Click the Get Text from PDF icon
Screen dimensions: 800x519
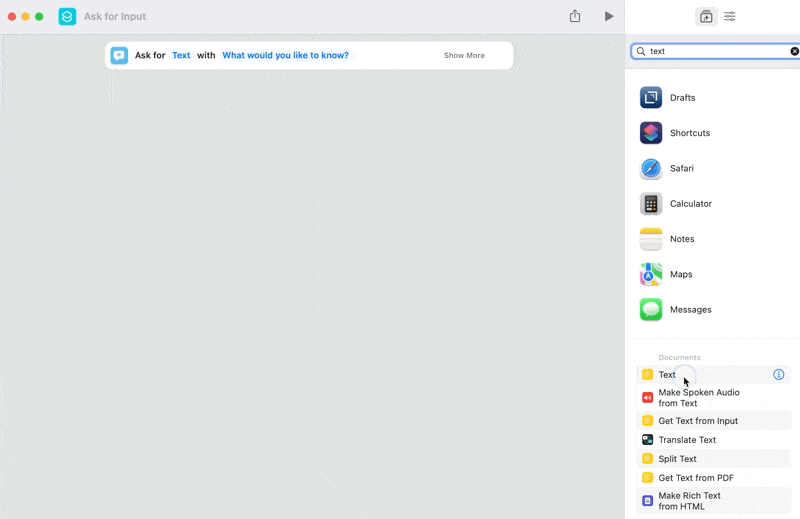click(647, 478)
